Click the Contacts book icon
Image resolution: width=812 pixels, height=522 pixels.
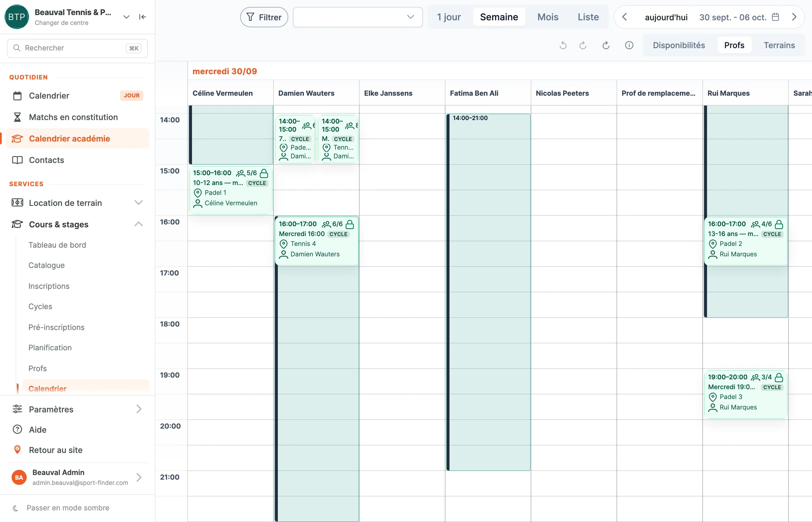(x=17, y=160)
